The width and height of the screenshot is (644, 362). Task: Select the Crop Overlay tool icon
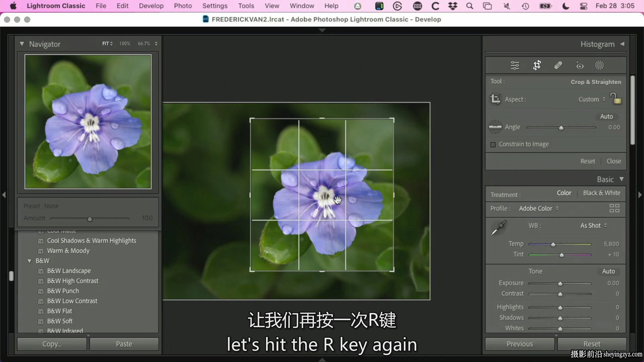point(537,65)
